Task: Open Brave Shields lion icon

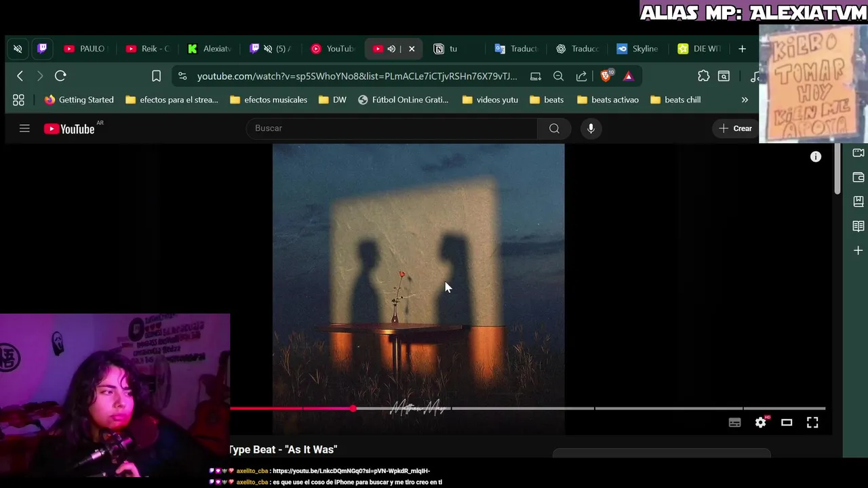Action: pyautogui.click(x=606, y=76)
